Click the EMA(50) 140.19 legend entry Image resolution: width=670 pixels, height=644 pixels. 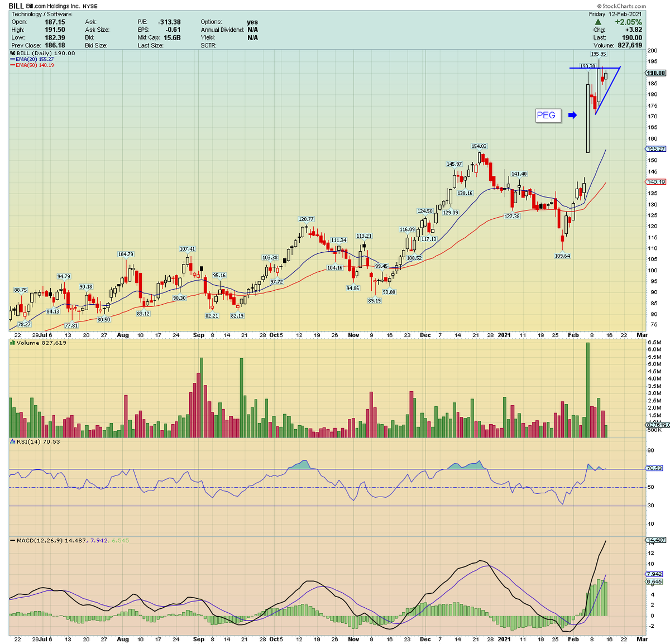[32, 65]
